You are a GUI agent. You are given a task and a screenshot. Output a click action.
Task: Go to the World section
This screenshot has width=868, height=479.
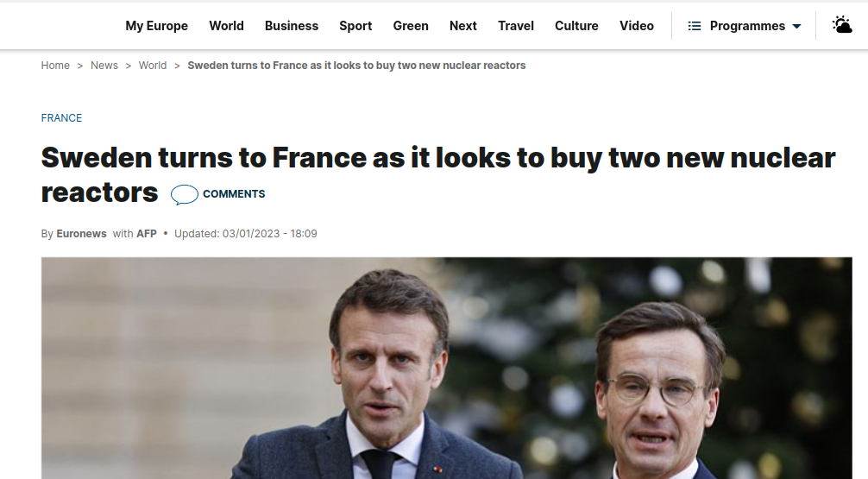pos(226,26)
